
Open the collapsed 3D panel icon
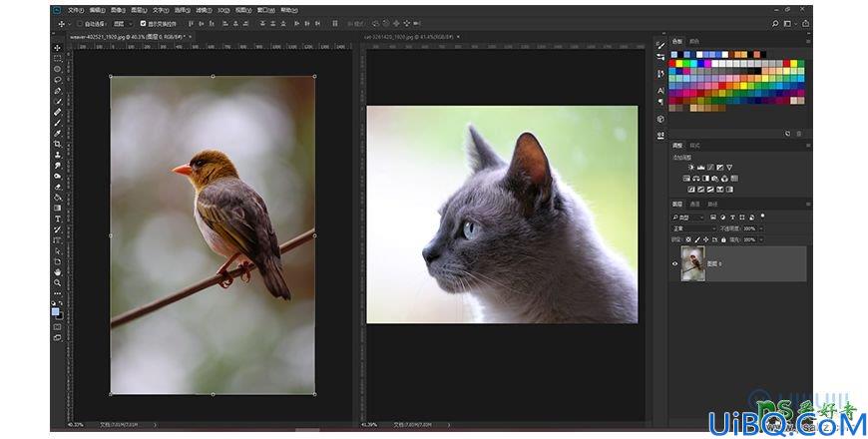pyautogui.click(x=660, y=119)
